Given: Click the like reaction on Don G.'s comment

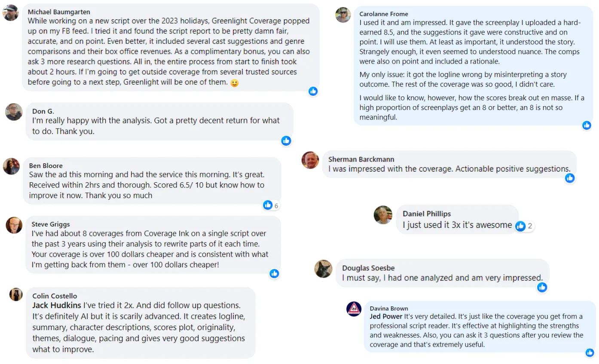Looking at the screenshot, I should [x=286, y=141].
